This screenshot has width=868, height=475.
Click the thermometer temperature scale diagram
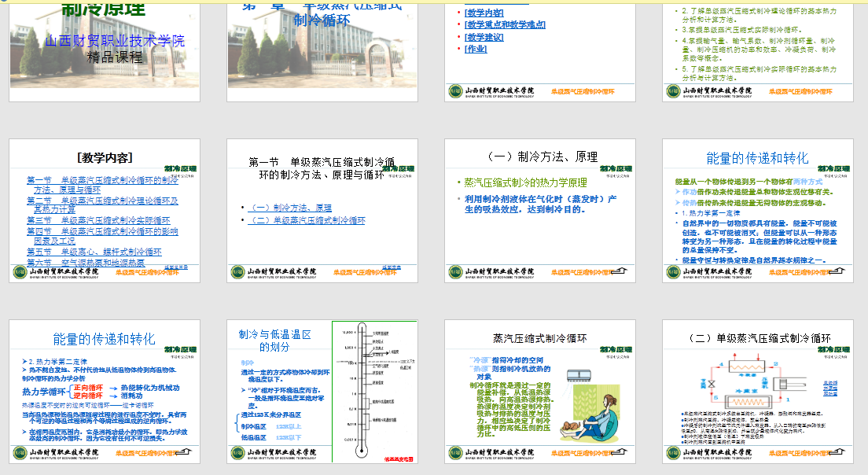point(374,391)
